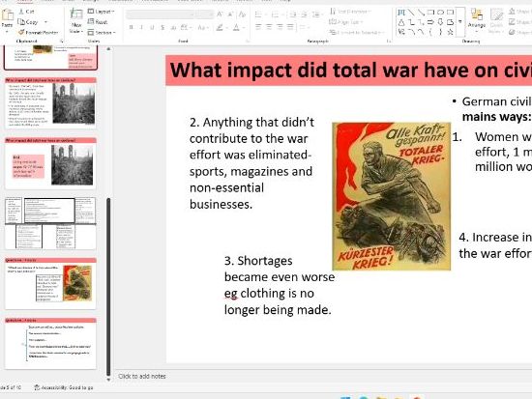Open the Align Text menu
Viewport: 532px width, 399px height.
345,22
